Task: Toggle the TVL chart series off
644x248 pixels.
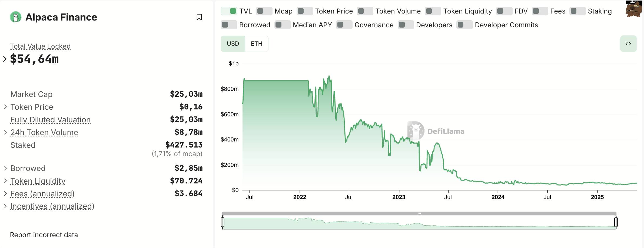Action: (229, 11)
